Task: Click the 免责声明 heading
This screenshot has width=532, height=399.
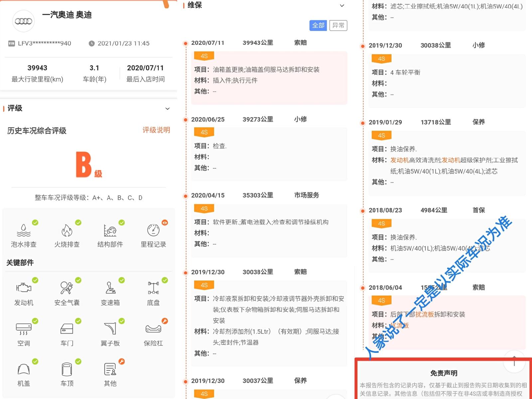Action: [444, 373]
